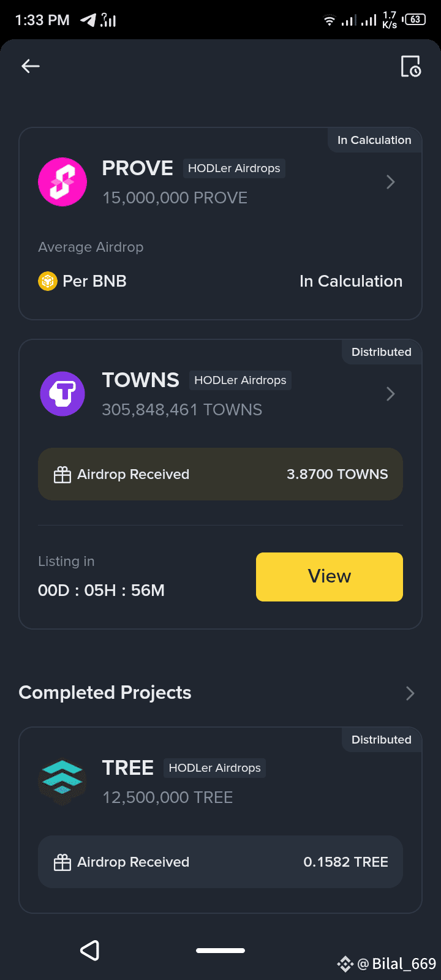Expand the PROVE airdrop details chevron
This screenshot has height=980, width=441.
391,182
